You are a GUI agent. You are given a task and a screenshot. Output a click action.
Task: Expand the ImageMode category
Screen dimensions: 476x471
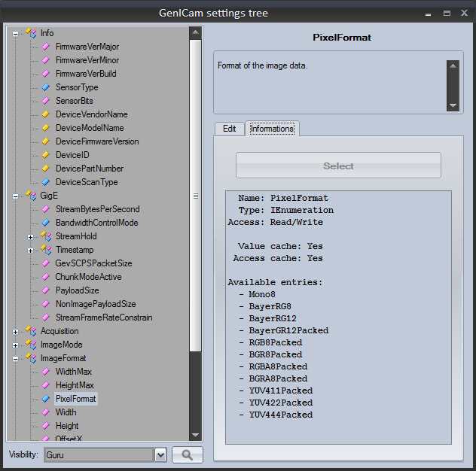(15, 345)
